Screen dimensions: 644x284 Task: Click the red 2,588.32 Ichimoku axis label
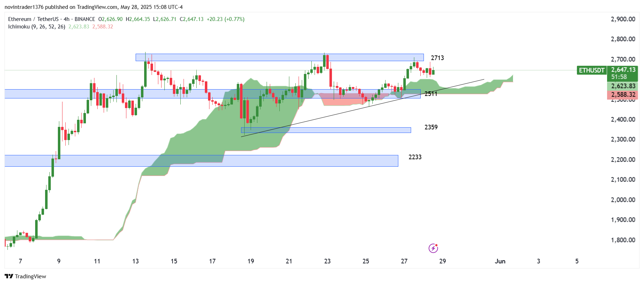point(623,95)
